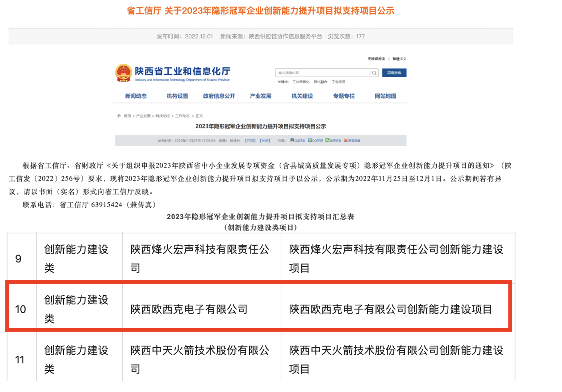Screen dimensions: 562x392
Task: Click the magnifying glass search icon
Action: (x=374, y=73)
